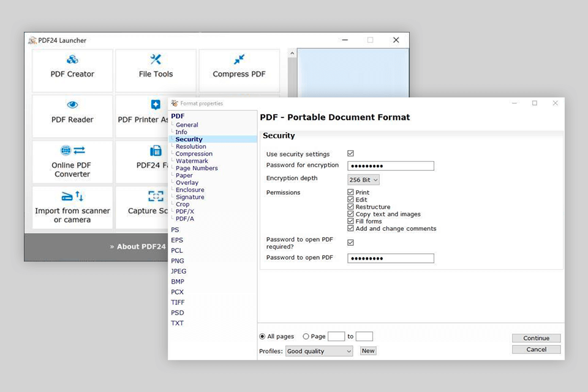The width and height of the screenshot is (588, 392).
Task: Click the Password for encryption field
Action: pos(391,166)
